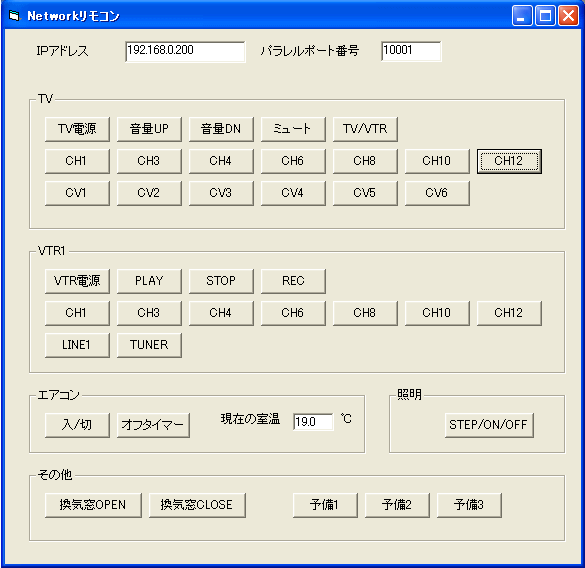This screenshot has width=585, height=568.
Task: Click the VTR電源 power button
Action: coord(77,281)
